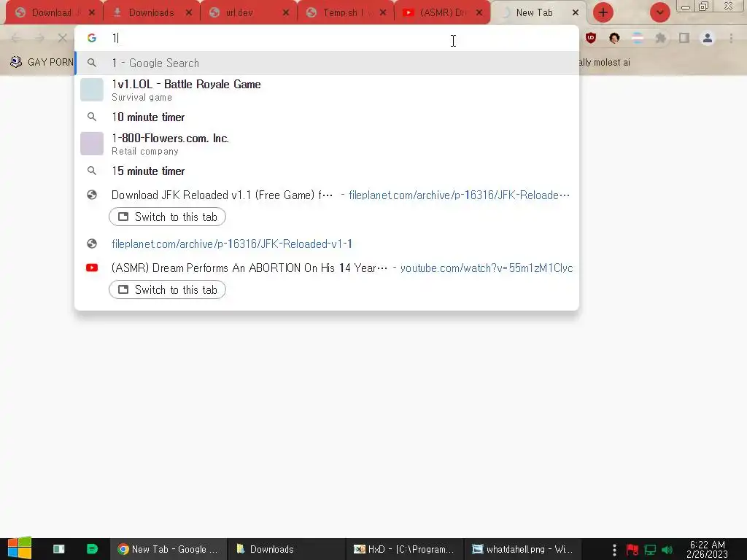The height and width of the screenshot is (560, 747).
Task: Click Switch to this tab under JFK Reloaded
Action: tap(167, 217)
